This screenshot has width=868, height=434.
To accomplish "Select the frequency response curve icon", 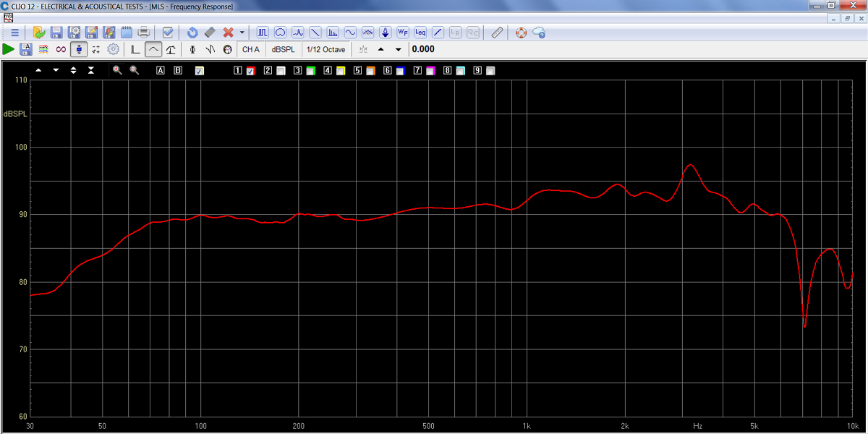I will (x=153, y=49).
